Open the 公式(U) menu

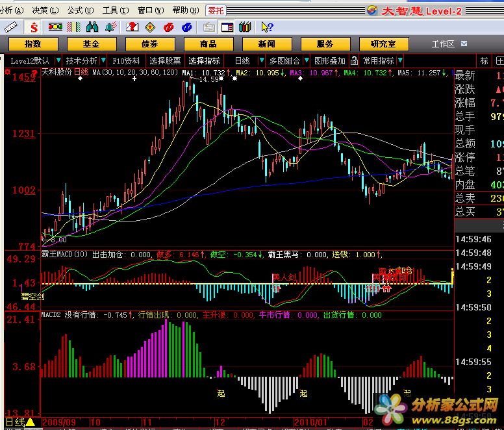pyautogui.click(x=81, y=10)
